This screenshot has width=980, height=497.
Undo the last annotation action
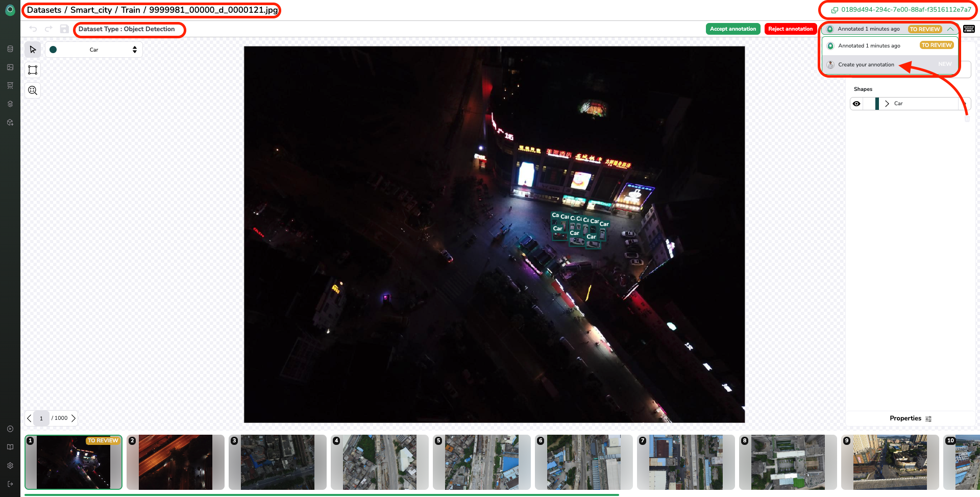pos(33,29)
